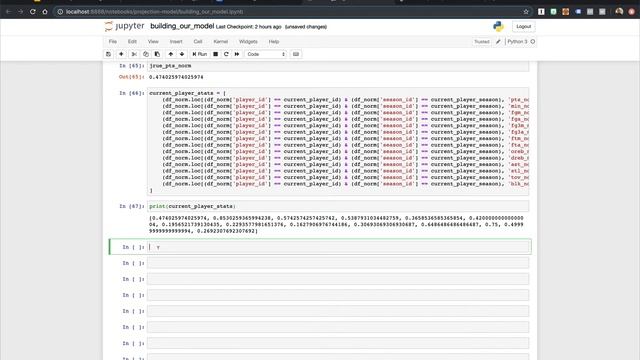Open the Help menu
Viewport: 640px width, 360px height.
(274, 42)
